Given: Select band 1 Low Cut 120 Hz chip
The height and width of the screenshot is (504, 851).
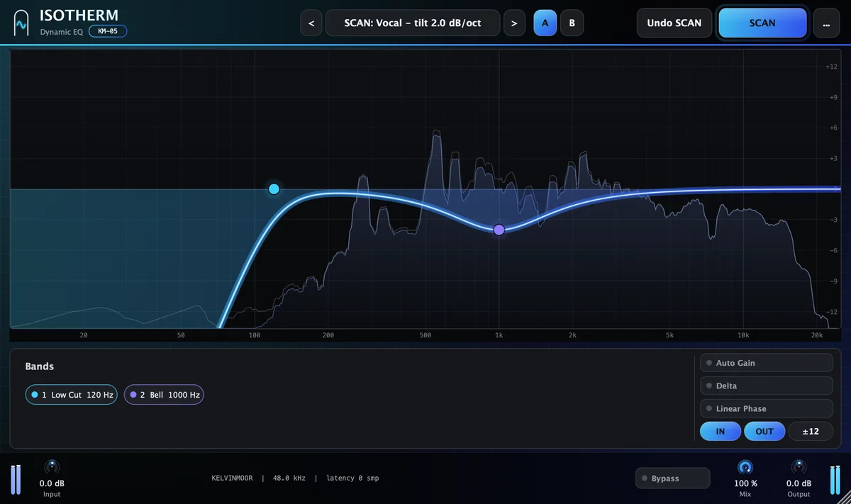Looking at the screenshot, I should pyautogui.click(x=72, y=395).
